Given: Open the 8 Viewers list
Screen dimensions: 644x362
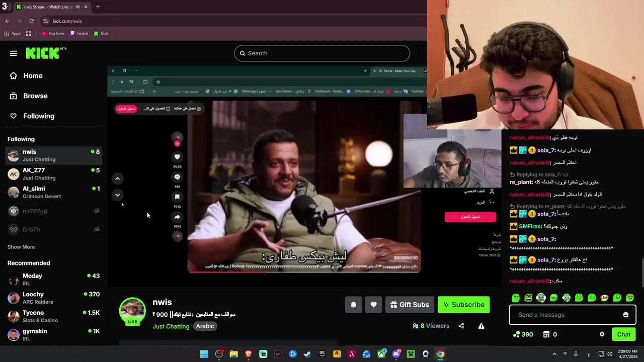Looking at the screenshot, I should point(431,326).
